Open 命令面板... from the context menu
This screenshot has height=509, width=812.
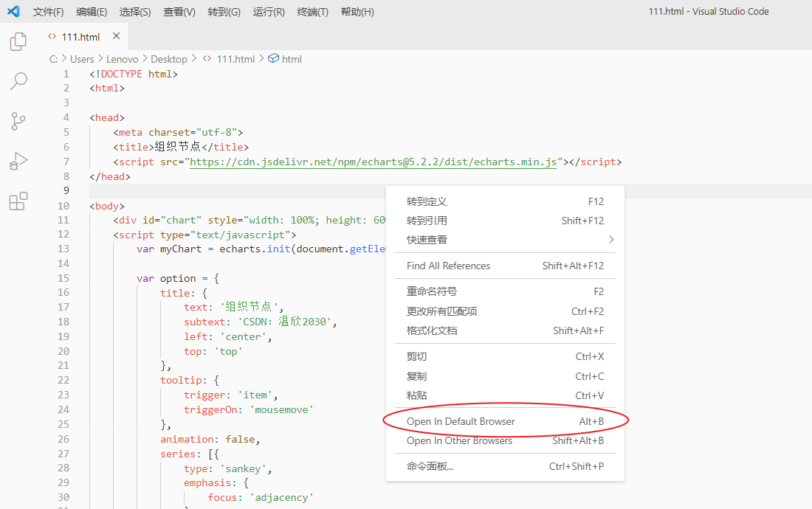(505, 466)
